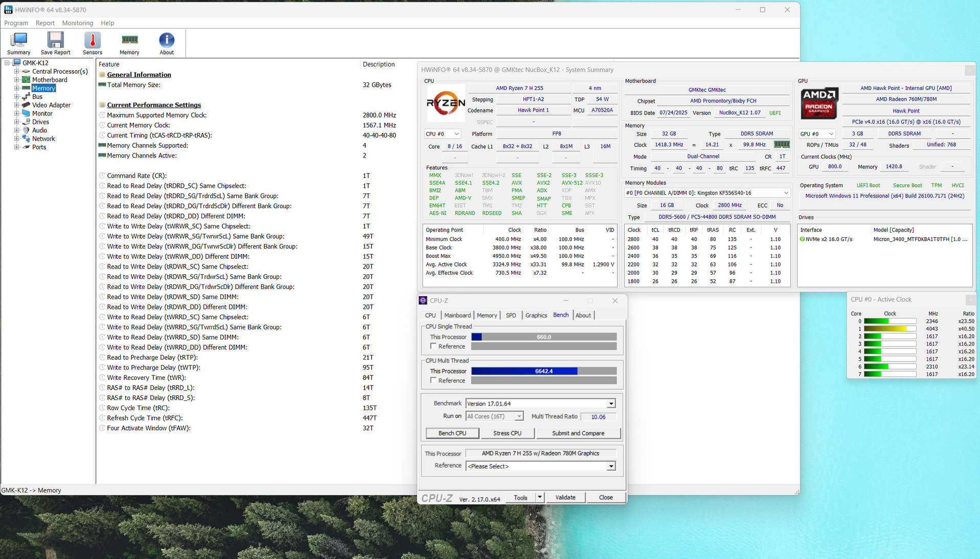Open the Report menu

[x=45, y=23]
